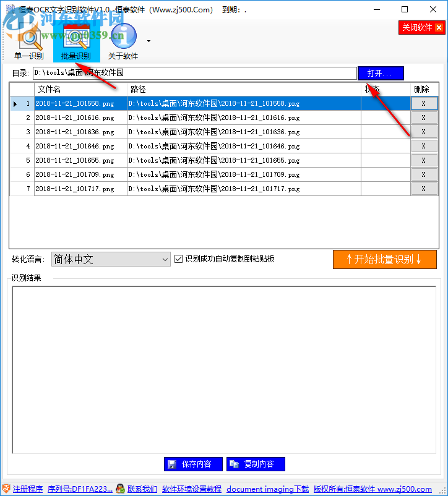Click the QQ penguin icon in status bar
Image resolution: width=448 pixels, height=496 pixels.
120,489
